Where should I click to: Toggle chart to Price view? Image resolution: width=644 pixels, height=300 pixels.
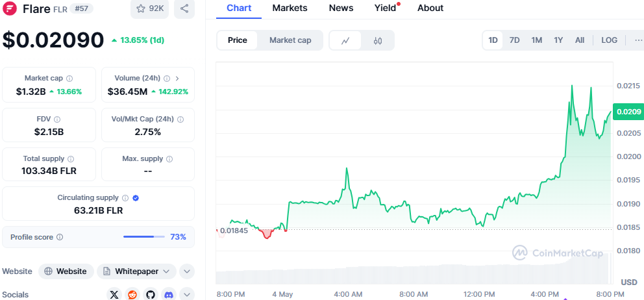(238, 40)
